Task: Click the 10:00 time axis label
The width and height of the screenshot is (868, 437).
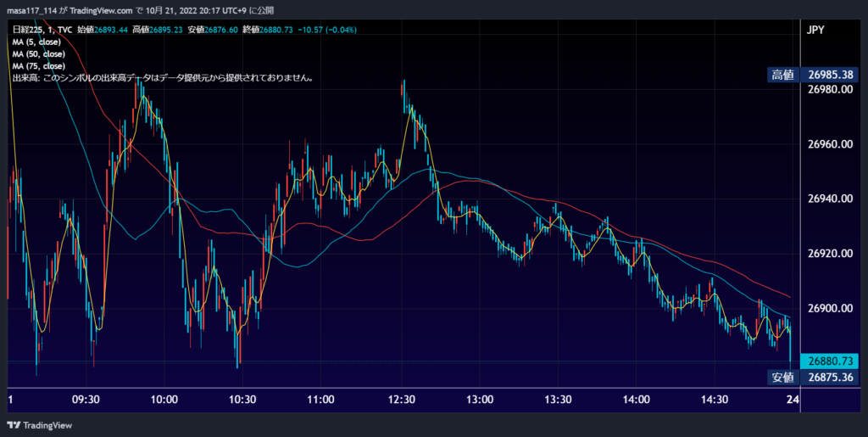Action: (164, 400)
